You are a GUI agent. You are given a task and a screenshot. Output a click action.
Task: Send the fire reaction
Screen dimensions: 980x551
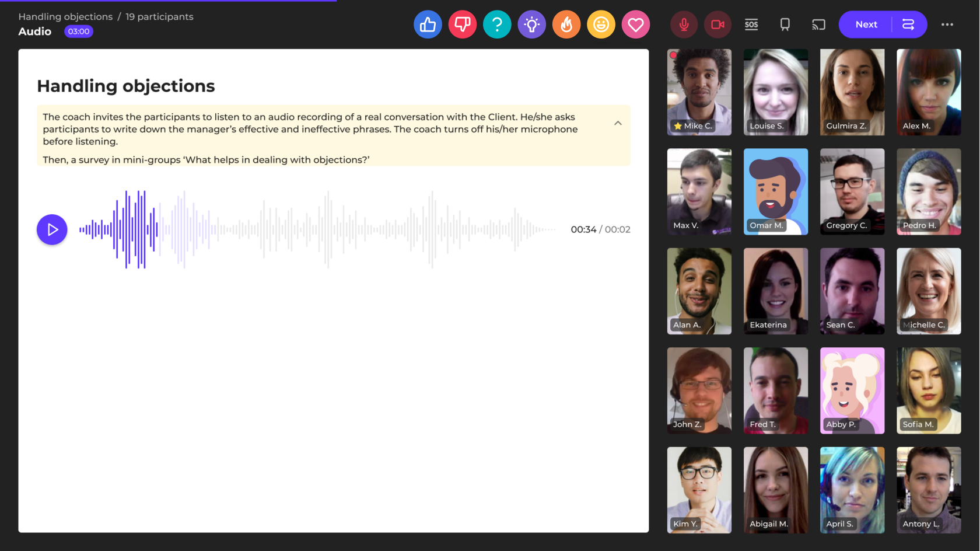[x=566, y=25]
